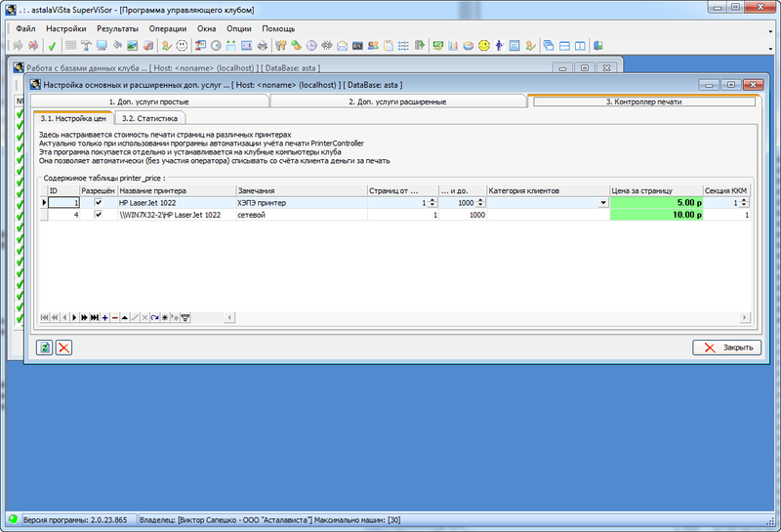The height and width of the screenshot is (532, 781).
Task: Click the green price cell 5.00 р
Action: pos(656,203)
